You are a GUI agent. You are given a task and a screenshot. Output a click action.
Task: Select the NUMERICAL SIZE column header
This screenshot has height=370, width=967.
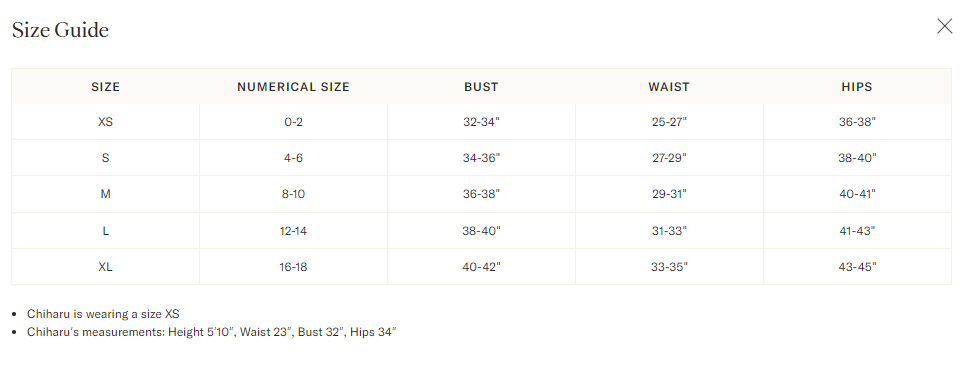[294, 87]
